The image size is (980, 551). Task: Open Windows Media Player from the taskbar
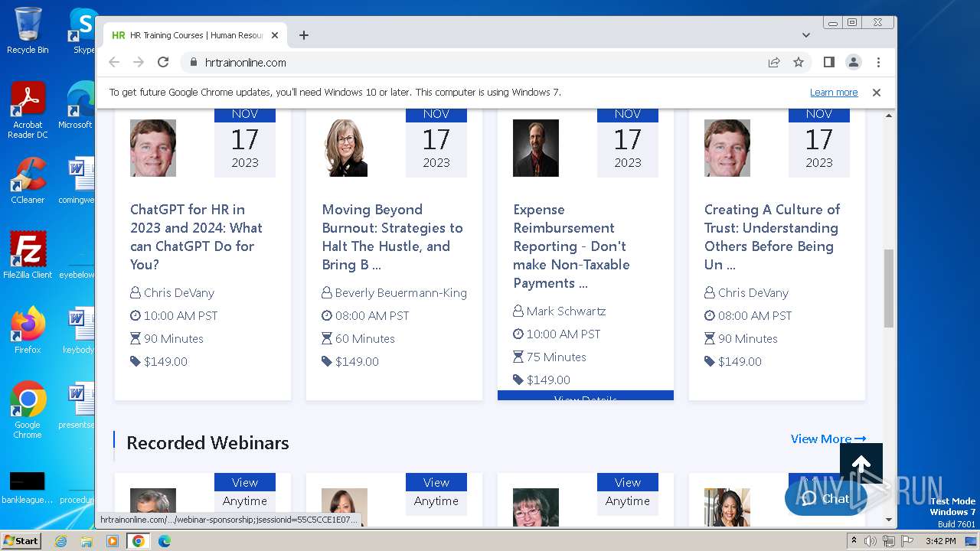[113, 541]
